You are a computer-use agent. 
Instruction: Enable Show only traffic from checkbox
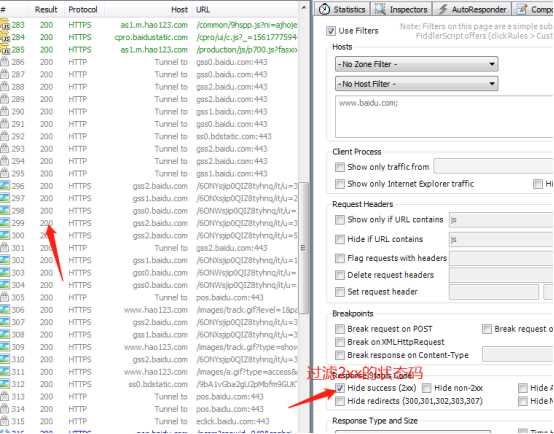(340, 167)
